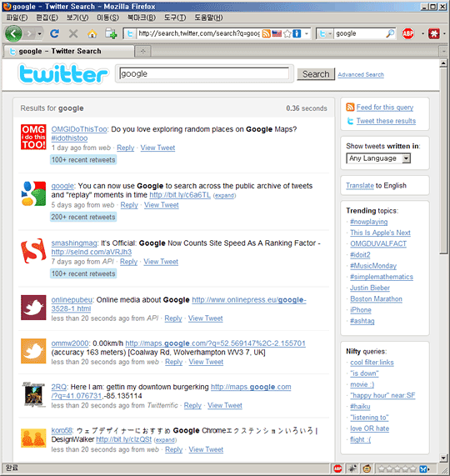This screenshot has width=450, height=476.
Task: Click the monkey face status bar icon
Action: [x=367, y=468]
